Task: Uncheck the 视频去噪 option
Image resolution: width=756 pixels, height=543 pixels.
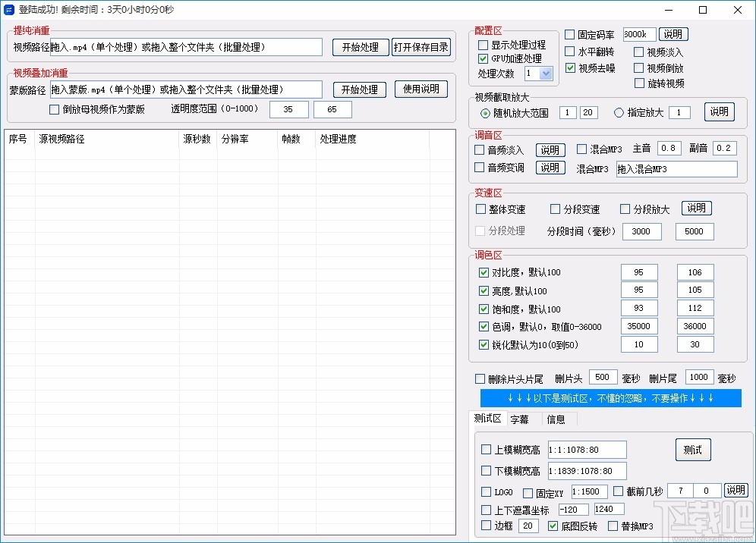Action: pos(571,67)
